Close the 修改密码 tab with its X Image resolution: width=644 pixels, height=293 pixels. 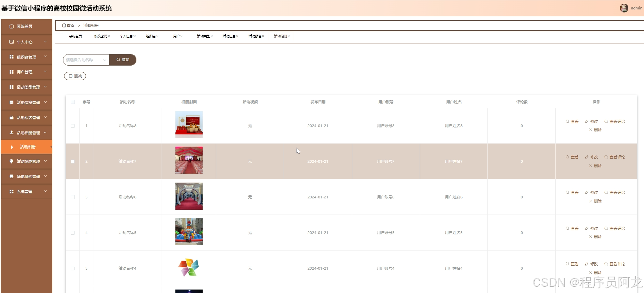[x=109, y=36]
